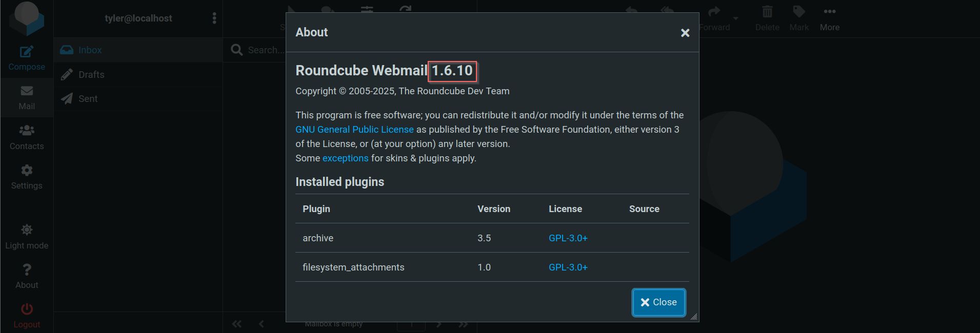Click the archive plugin GPL-3.0+ license link
Image resolution: width=980 pixels, height=333 pixels.
point(568,238)
